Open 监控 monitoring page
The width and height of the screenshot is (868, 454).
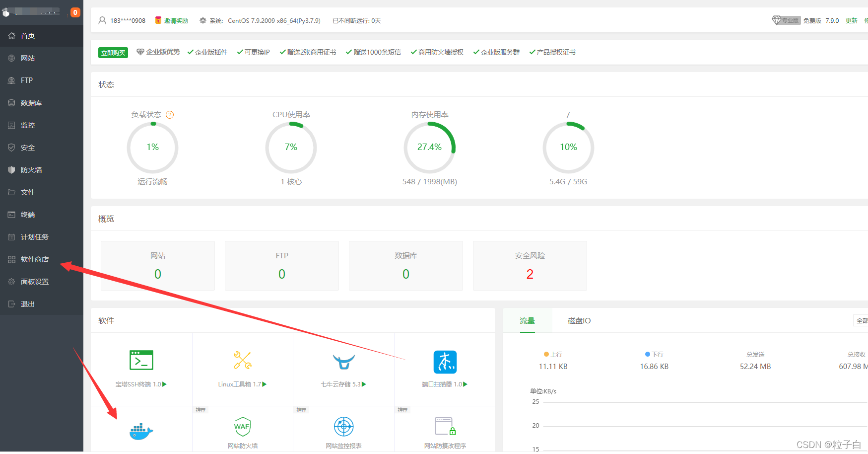42,125
